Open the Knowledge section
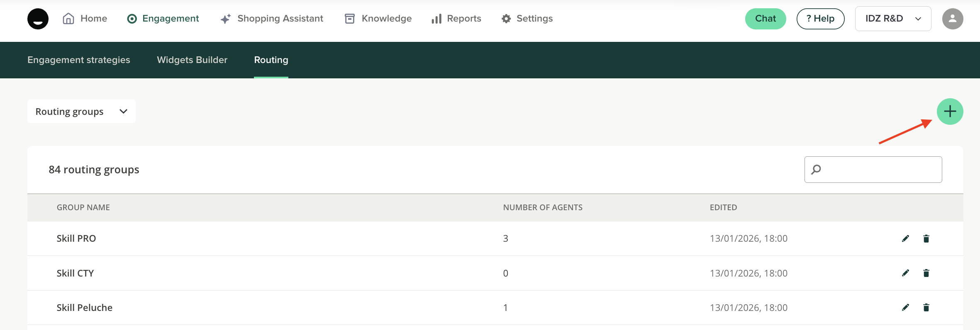Image resolution: width=980 pixels, height=330 pixels. pyautogui.click(x=378, y=19)
